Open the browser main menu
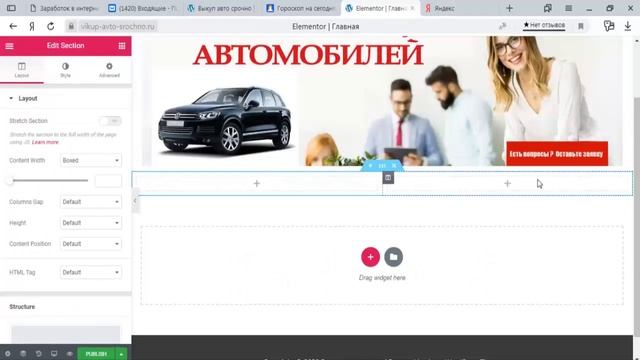Viewport: 640px width, 360px height. coord(569,8)
